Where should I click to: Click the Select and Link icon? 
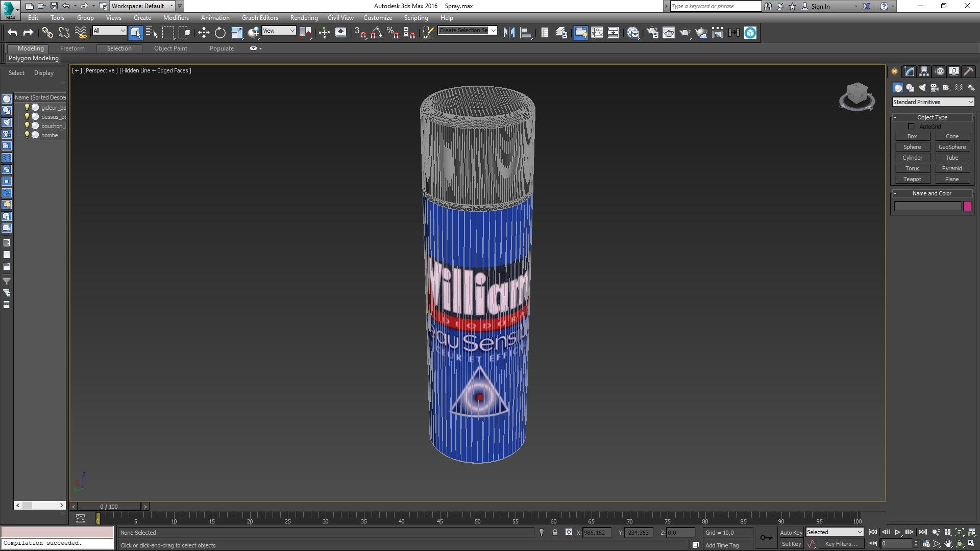[x=47, y=33]
